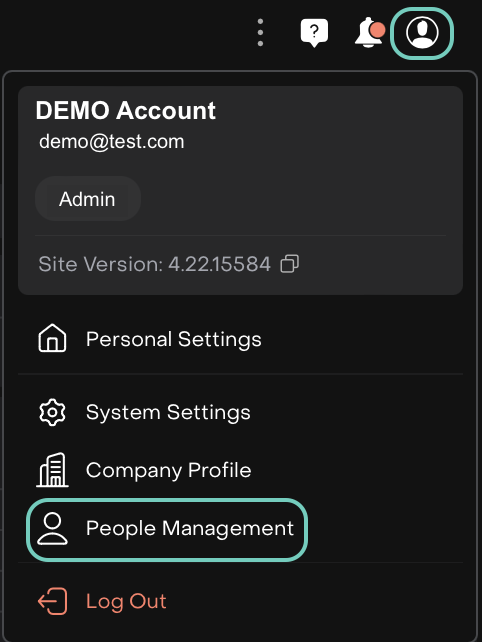Click the user profile avatar icon
The height and width of the screenshot is (642, 482).
(x=422, y=33)
